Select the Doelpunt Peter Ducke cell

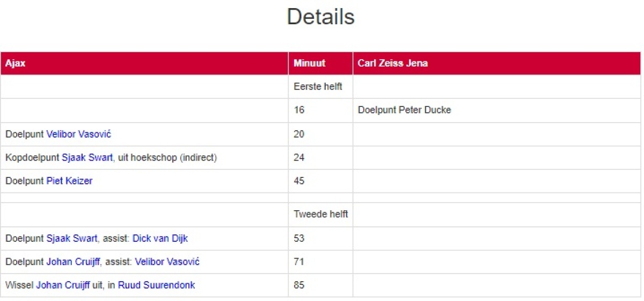405,110
